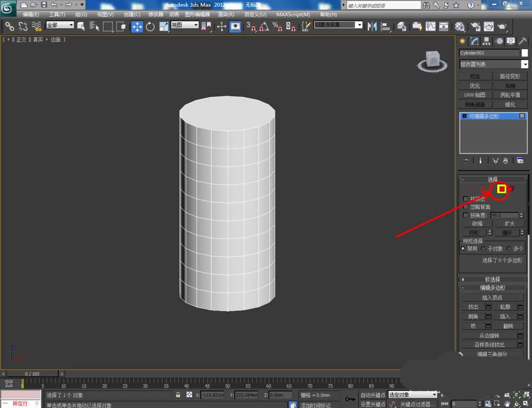The image size is (532, 408).
Task: Click the object color swatch beside Cylinder001
Action: pyautogui.click(x=525, y=53)
